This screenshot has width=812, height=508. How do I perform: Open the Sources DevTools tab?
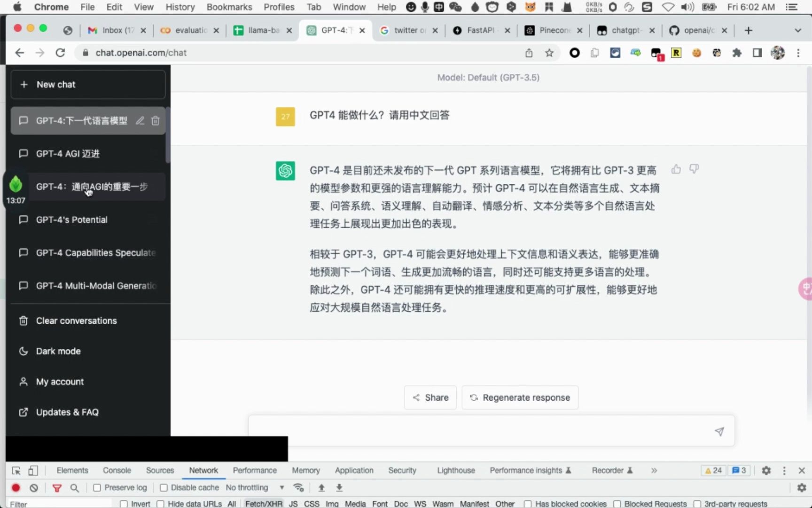tap(160, 470)
